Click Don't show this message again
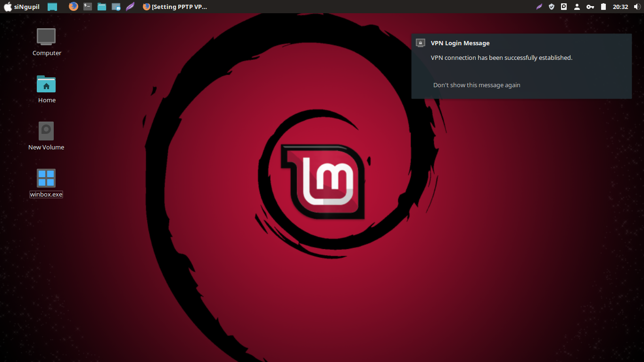This screenshot has width=644, height=362. coord(477,85)
